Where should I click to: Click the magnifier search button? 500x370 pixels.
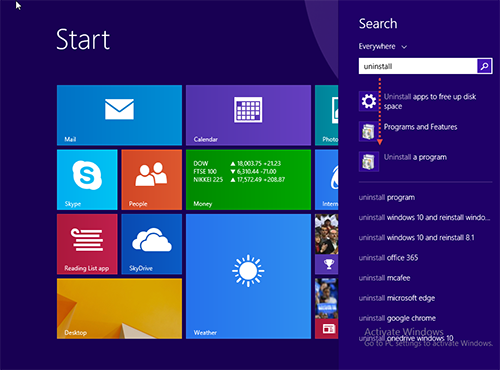tap(484, 66)
